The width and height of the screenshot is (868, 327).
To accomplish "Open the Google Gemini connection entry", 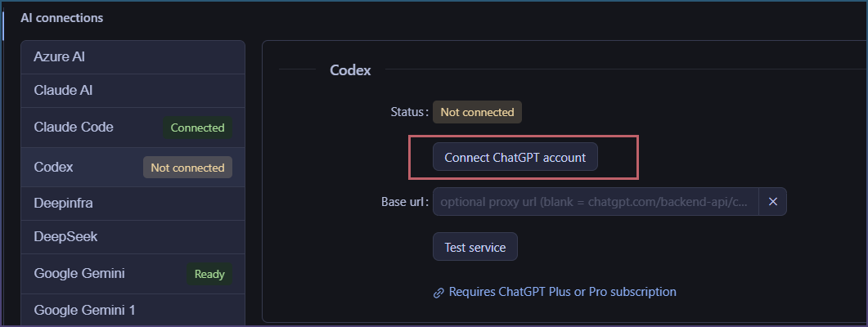I will [133, 274].
